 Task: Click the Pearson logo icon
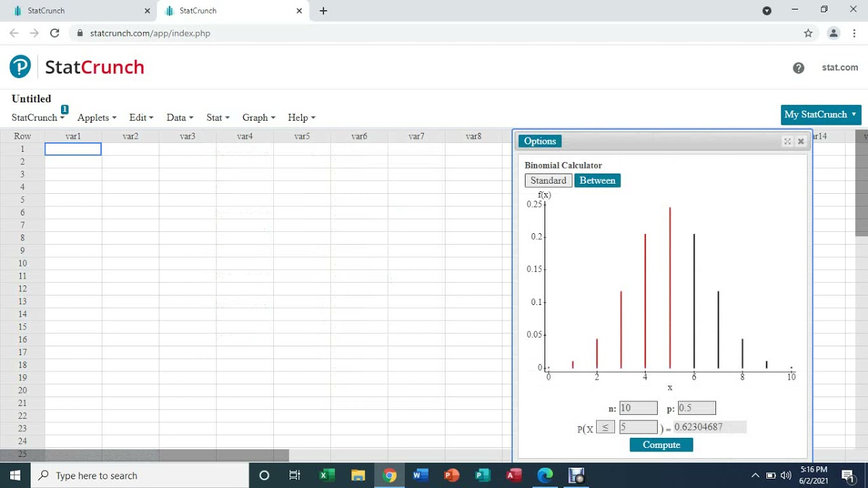(x=20, y=66)
